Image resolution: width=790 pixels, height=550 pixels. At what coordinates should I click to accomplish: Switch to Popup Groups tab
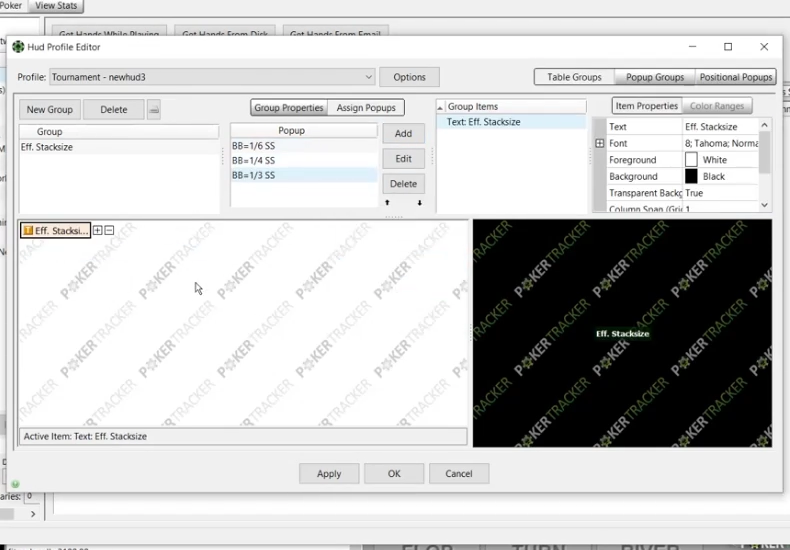pos(654,77)
